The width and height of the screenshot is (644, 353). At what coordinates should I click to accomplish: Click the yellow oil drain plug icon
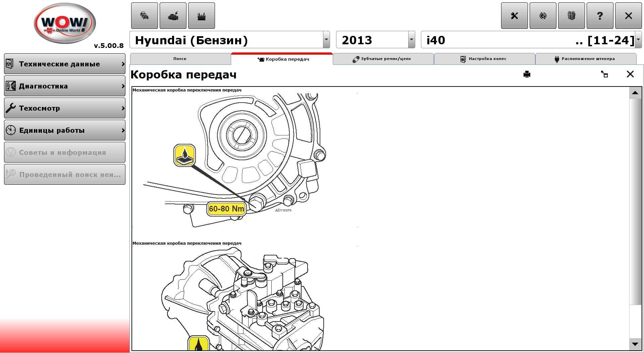(x=184, y=155)
